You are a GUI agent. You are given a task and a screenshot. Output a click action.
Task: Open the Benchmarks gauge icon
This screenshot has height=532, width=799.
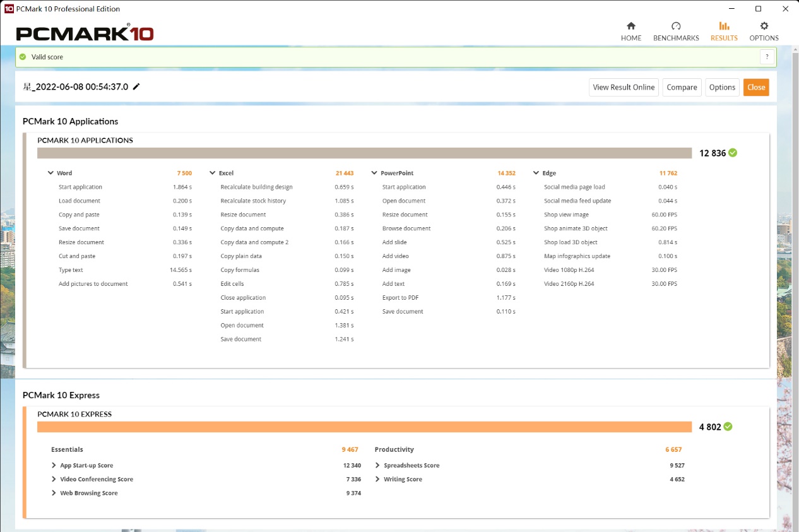point(676,26)
